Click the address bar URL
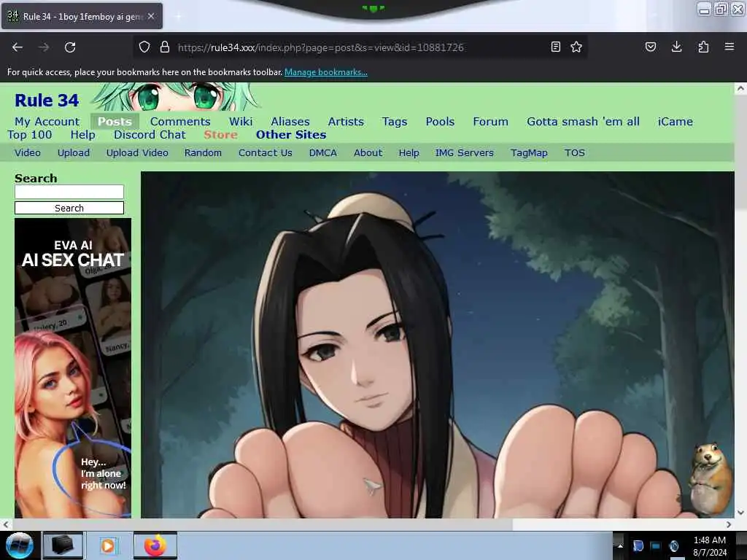Screen dimensions: 747x560 [321, 47]
